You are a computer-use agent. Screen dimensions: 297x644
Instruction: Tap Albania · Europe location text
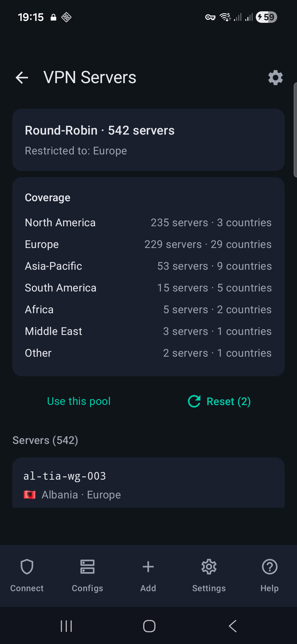pos(81,495)
